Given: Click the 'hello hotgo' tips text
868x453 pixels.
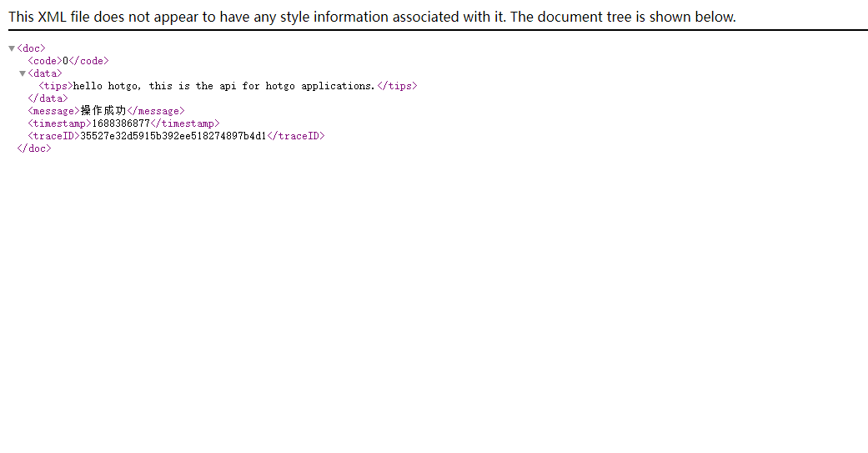Looking at the screenshot, I should pyautogui.click(x=223, y=86).
